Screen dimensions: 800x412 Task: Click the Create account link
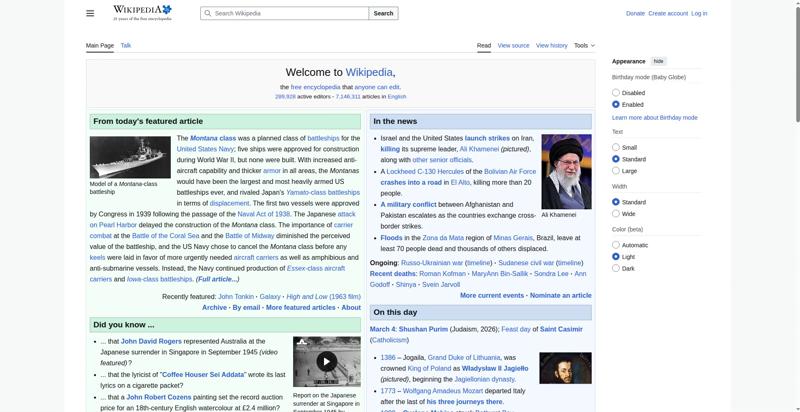[x=668, y=14]
